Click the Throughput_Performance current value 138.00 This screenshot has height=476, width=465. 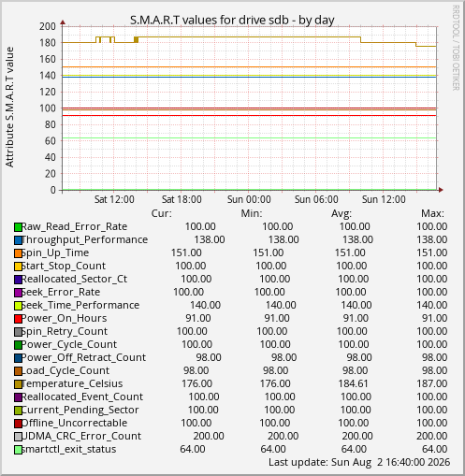tap(210, 239)
